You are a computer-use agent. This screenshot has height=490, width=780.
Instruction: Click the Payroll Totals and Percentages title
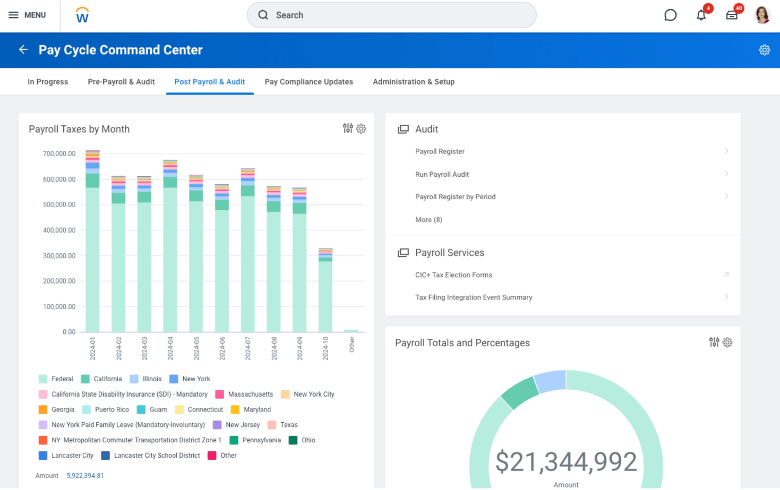point(462,343)
